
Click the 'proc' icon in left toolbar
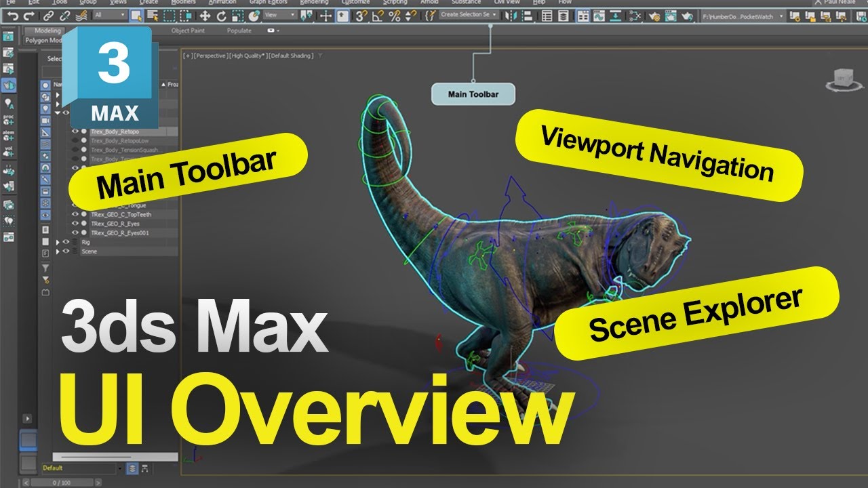click(9, 121)
